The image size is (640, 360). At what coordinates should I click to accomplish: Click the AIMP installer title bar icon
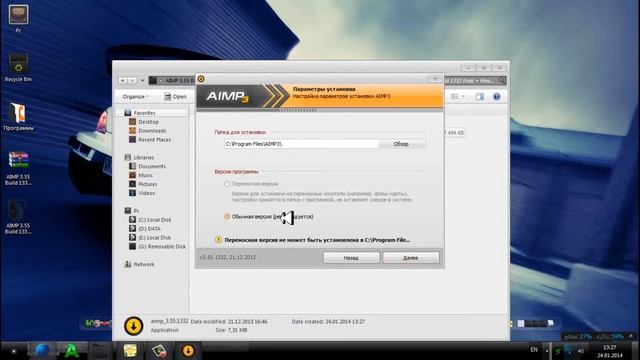[201, 79]
